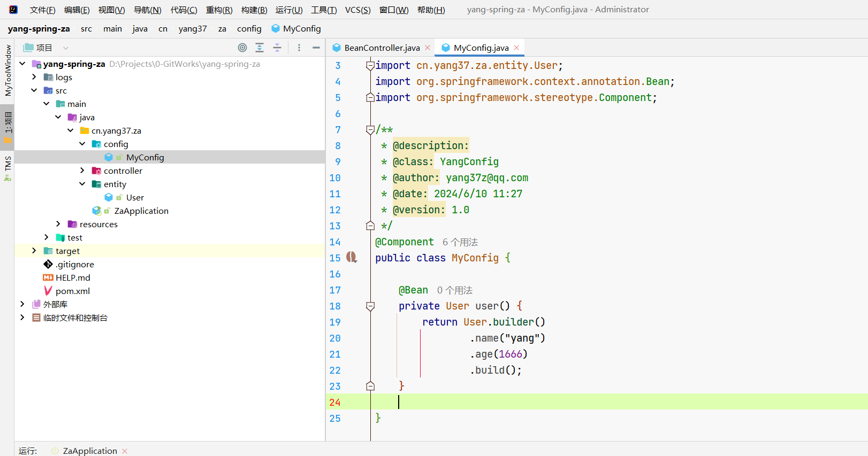Viewport: 868px width, 456px height.
Task: Fold user() method at line 18
Action: tap(370, 306)
